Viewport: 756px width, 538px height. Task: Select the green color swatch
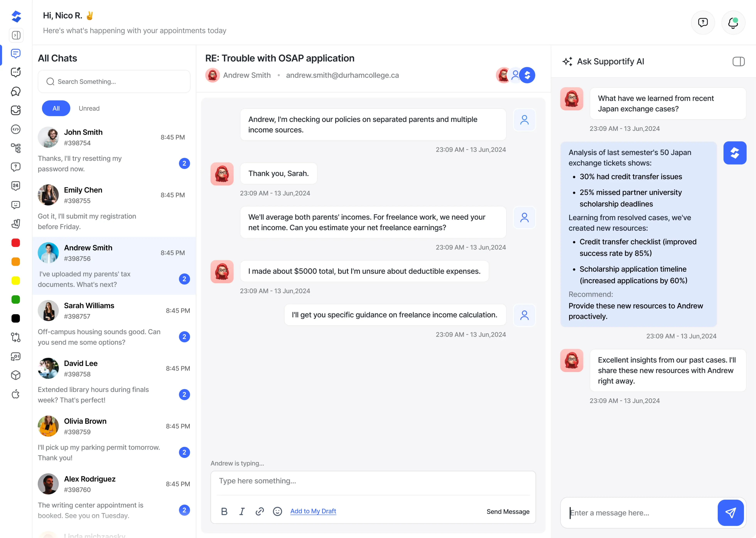click(x=16, y=299)
